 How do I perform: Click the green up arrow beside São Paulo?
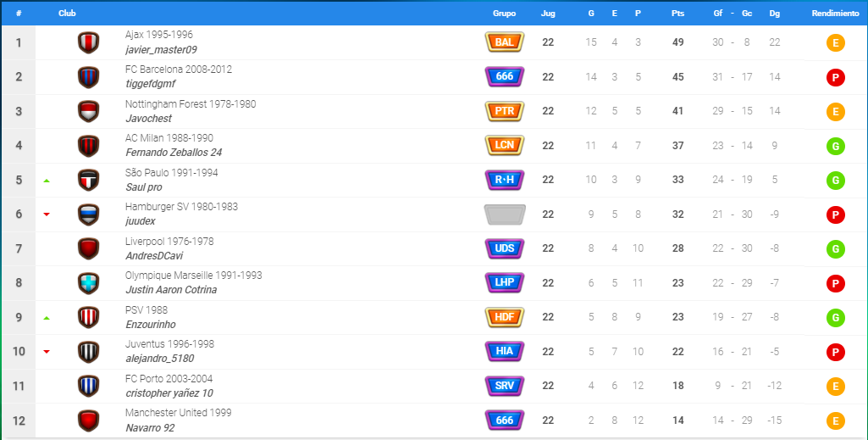[x=47, y=181]
